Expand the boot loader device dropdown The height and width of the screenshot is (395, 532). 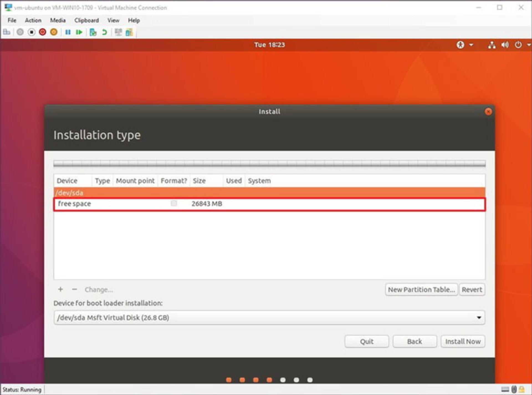pyautogui.click(x=269, y=317)
